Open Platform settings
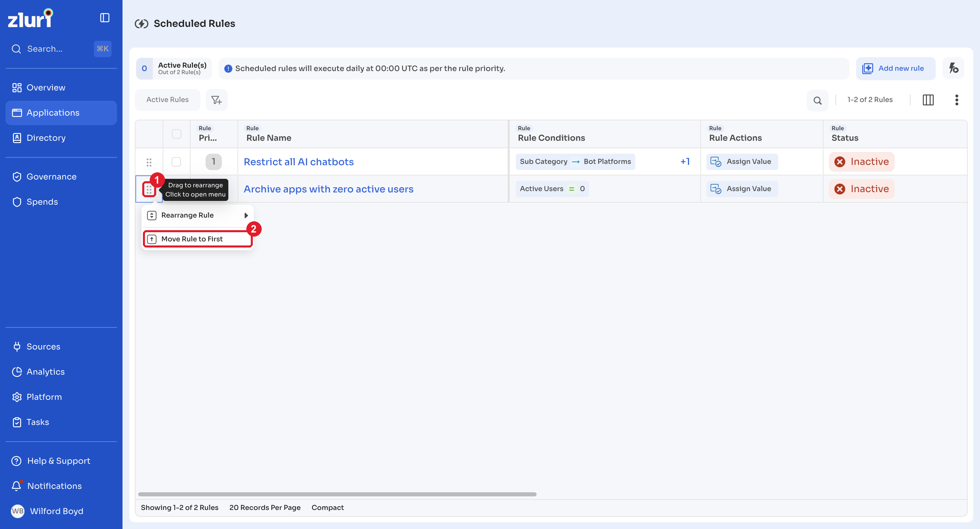The height and width of the screenshot is (529, 980). point(61,397)
